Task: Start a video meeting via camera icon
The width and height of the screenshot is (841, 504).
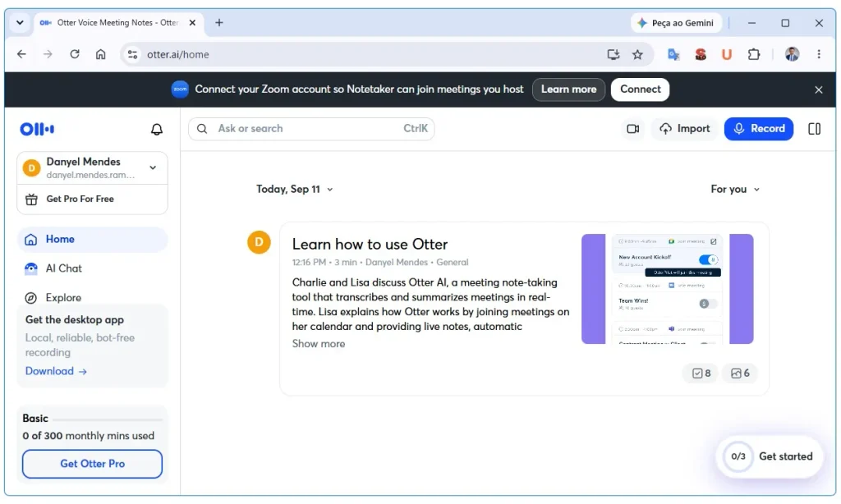Action: point(633,129)
